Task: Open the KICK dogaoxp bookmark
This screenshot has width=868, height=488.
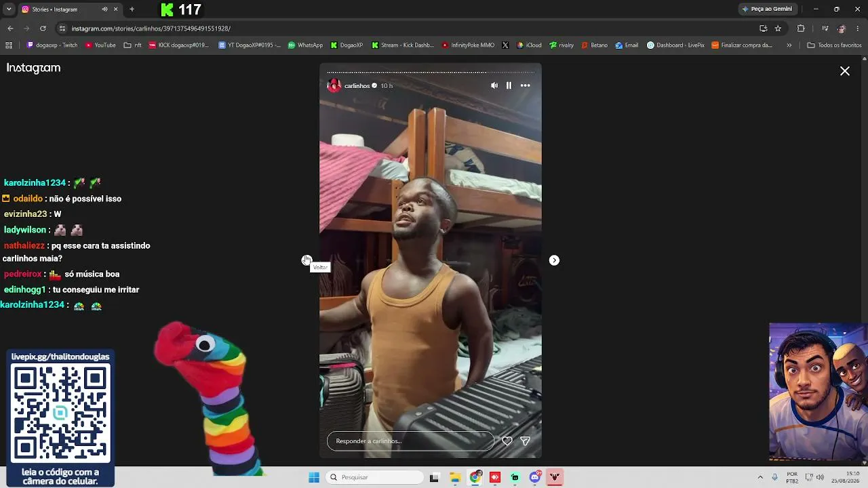Action: [x=178, y=45]
